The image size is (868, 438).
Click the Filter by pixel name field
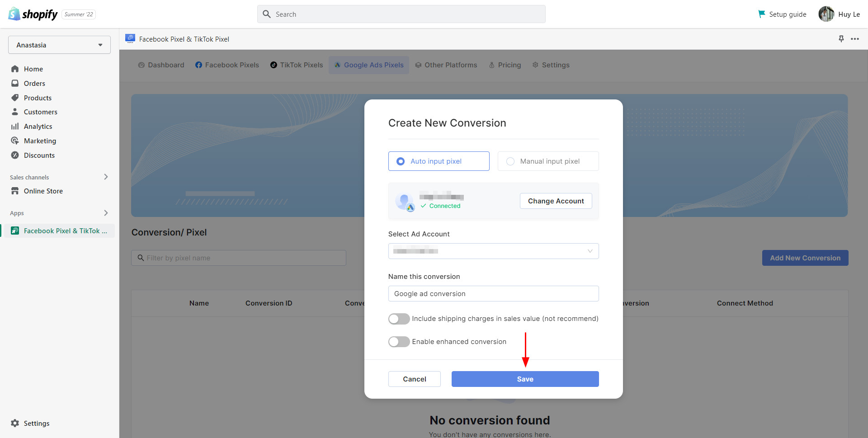tap(239, 258)
